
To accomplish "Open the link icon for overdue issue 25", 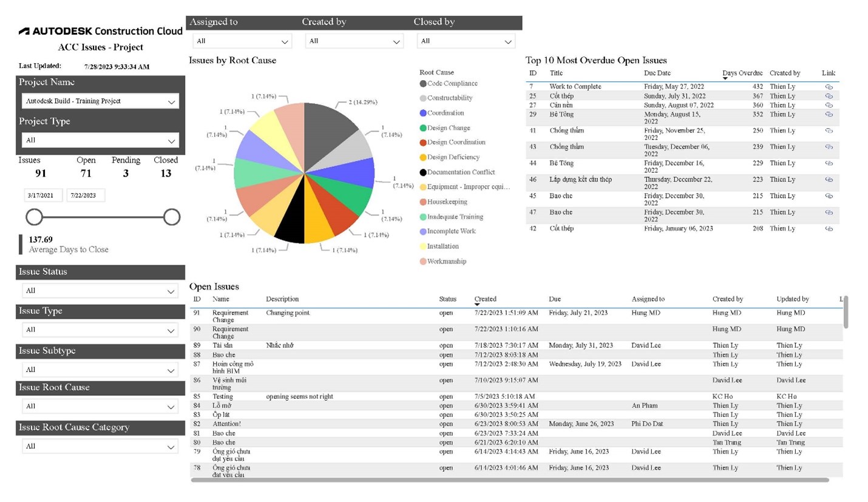I will click(829, 96).
